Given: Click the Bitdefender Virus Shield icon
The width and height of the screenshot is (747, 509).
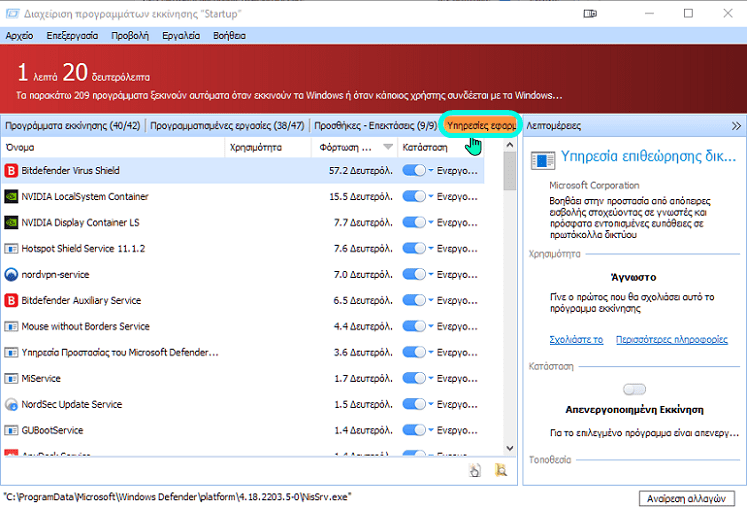Looking at the screenshot, I should coord(11,171).
